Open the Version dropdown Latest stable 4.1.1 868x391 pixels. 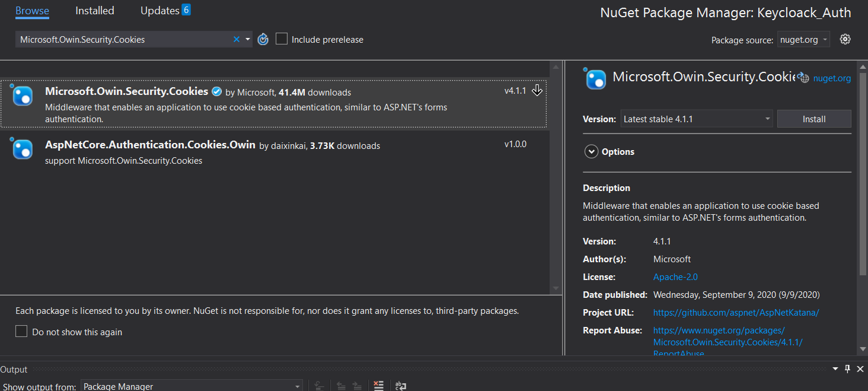[697, 119]
